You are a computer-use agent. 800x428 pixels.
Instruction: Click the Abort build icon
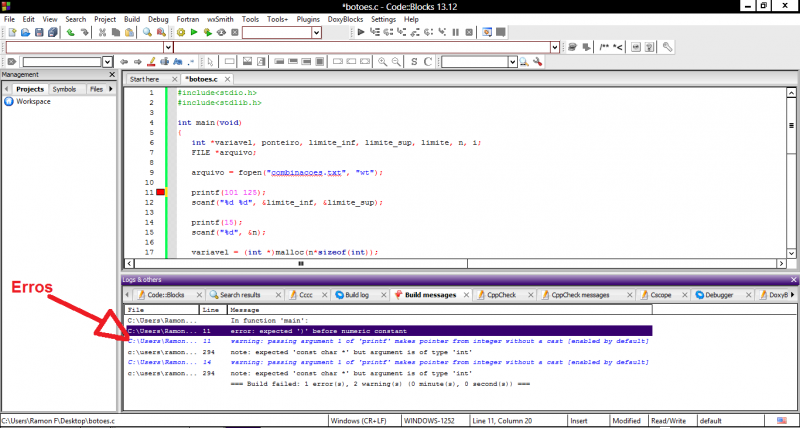pos(235,33)
